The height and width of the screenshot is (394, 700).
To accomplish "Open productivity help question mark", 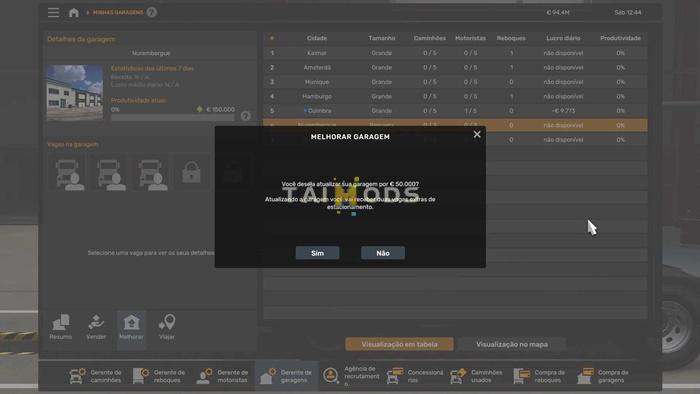I will click(246, 116).
